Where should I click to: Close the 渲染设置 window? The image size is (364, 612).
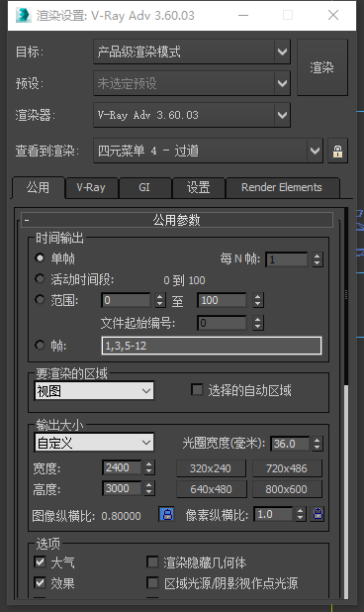333,15
